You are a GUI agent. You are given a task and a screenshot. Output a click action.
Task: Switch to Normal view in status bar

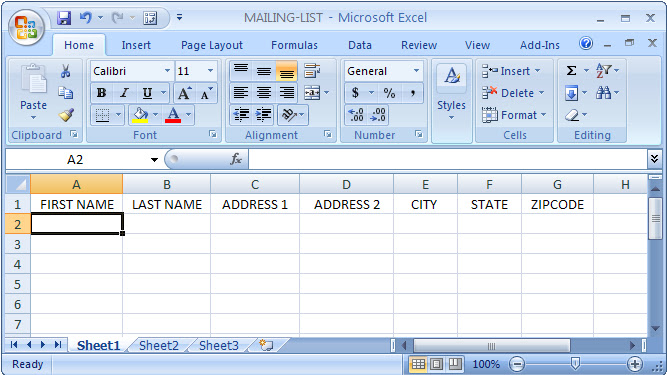pos(418,364)
